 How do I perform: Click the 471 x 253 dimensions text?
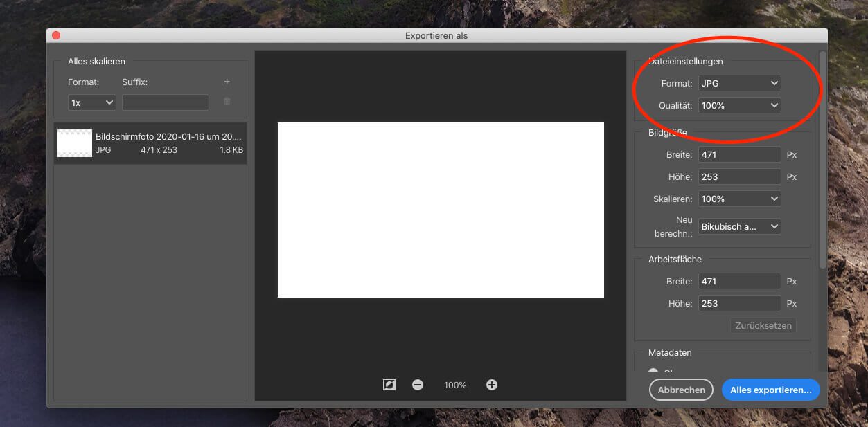pyautogui.click(x=159, y=149)
